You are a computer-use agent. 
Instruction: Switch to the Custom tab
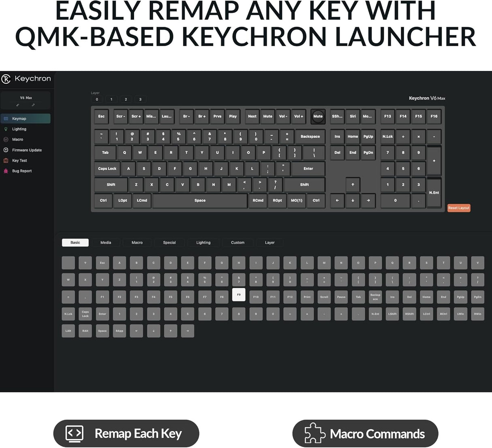point(237,242)
